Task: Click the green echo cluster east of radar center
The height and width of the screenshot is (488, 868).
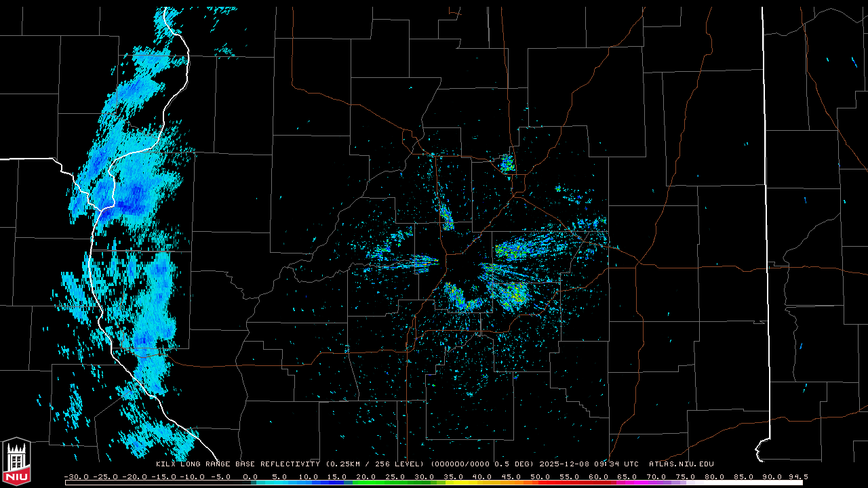Action: pyautogui.click(x=515, y=251)
